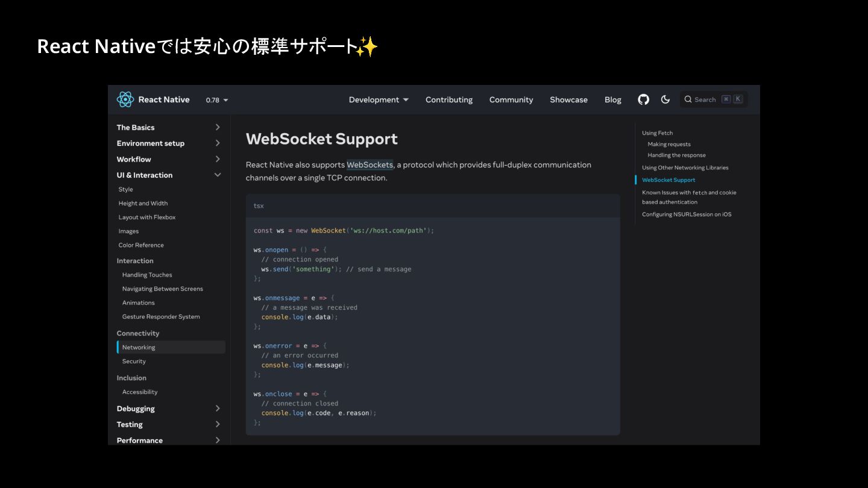Viewport: 868px width, 488px height.
Task: Select Networking in sidebar
Action: pyautogui.click(x=171, y=347)
